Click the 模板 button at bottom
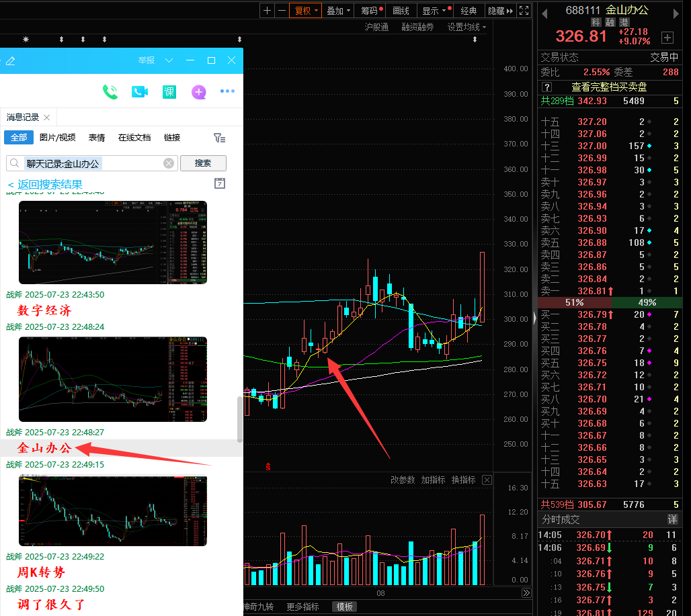The width and height of the screenshot is (691, 616). tap(344, 607)
